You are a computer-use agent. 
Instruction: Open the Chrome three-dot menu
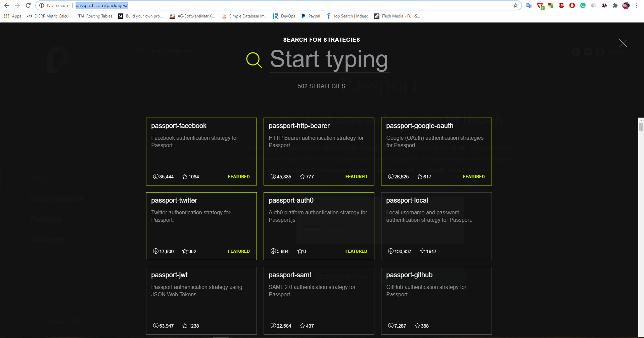[637, 5]
